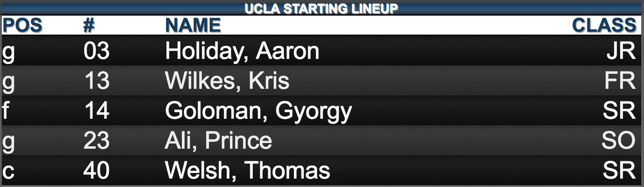Select the # column header
The image size is (644, 187).
coord(89,26)
